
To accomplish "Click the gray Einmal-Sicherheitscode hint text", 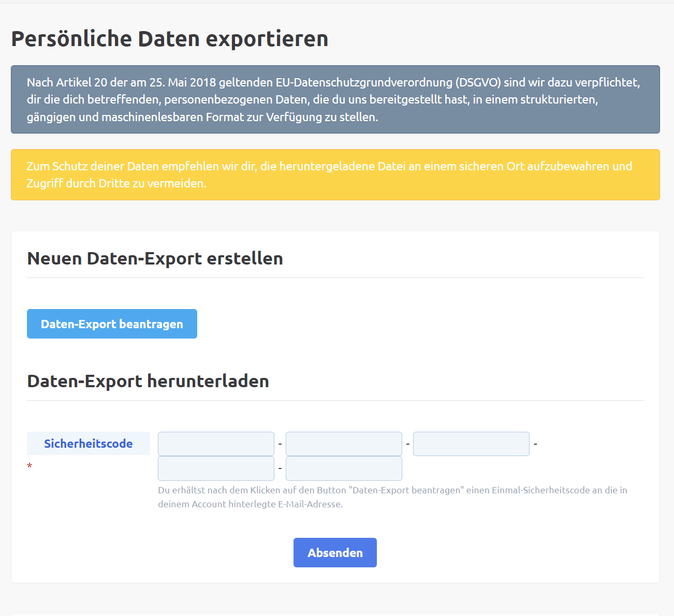I will (x=392, y=497).
